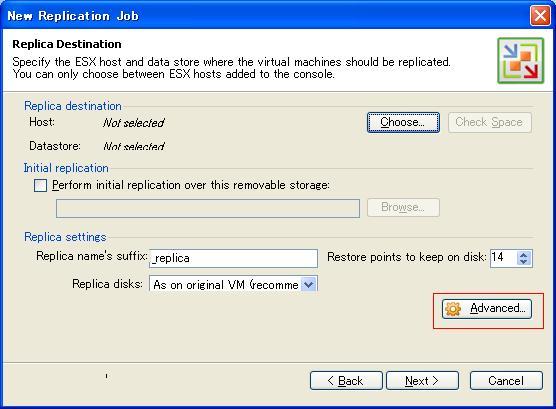The width and height of the screenshot is (556, 409).
Task: Click the replication arrows wizard icon
Action: [521, 61]
